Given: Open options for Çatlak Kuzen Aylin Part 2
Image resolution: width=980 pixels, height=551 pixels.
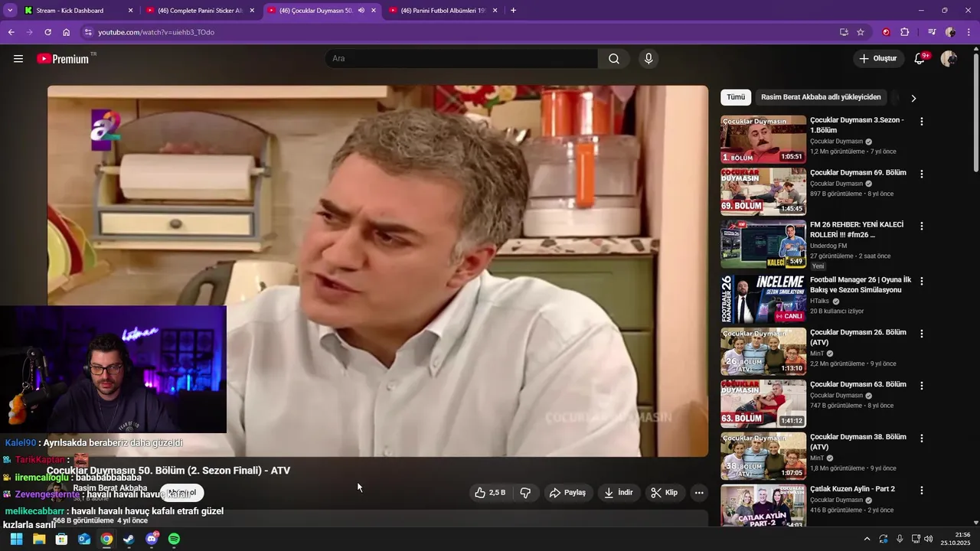Looking at the screenshot, I should click(922, 491).
